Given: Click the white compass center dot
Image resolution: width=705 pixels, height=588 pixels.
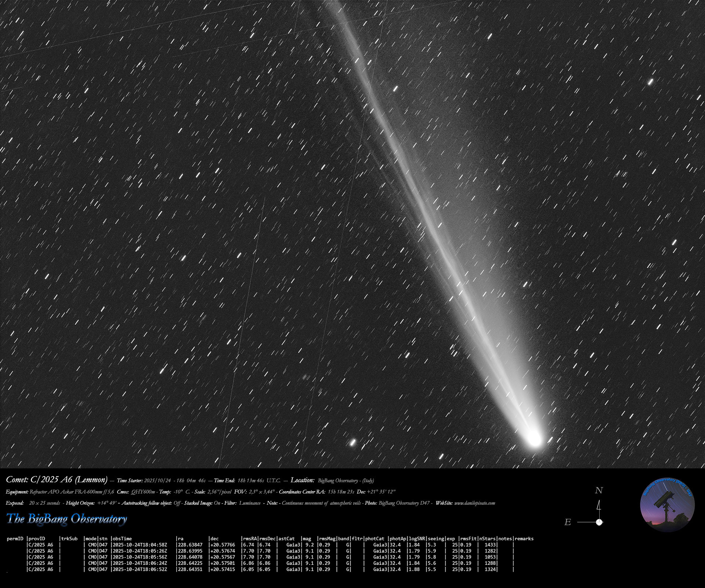Looking at the screenshot, I should [599, 522].
